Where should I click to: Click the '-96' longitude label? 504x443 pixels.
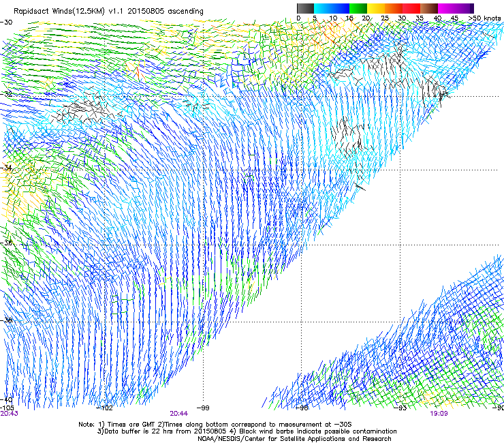point(302,408)
